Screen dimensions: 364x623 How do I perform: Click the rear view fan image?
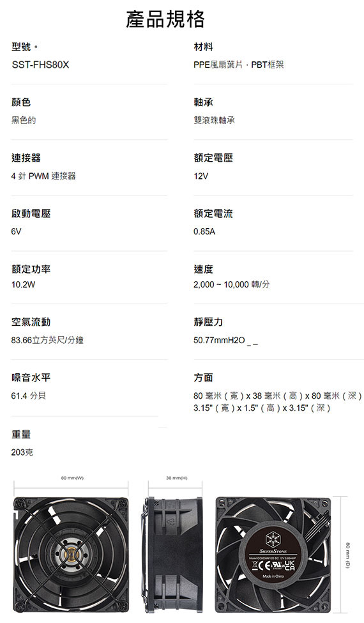(273, 554)
